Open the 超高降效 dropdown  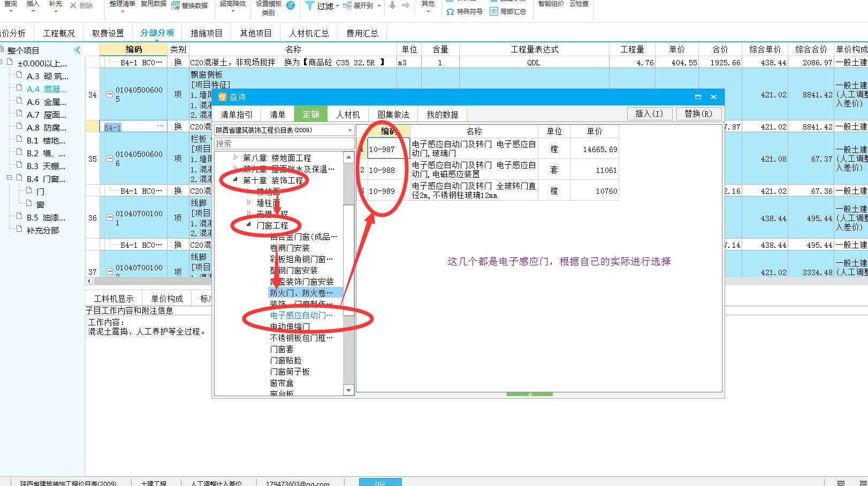pos(233,11)
